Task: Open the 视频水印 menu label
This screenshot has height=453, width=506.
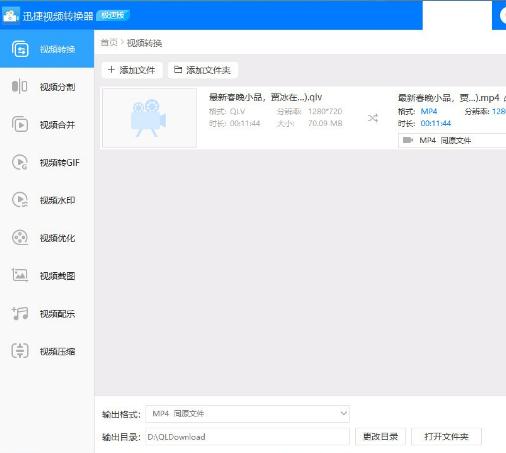Action: click(x=57, y=200)
